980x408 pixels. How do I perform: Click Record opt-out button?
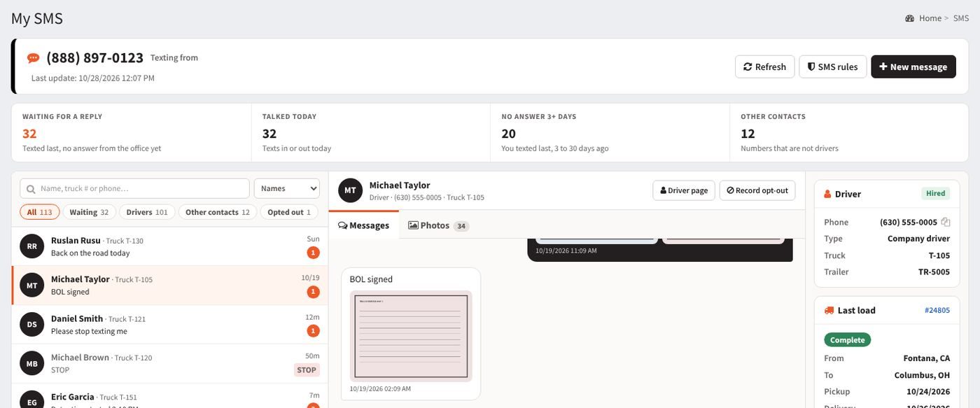click(757, 190)
